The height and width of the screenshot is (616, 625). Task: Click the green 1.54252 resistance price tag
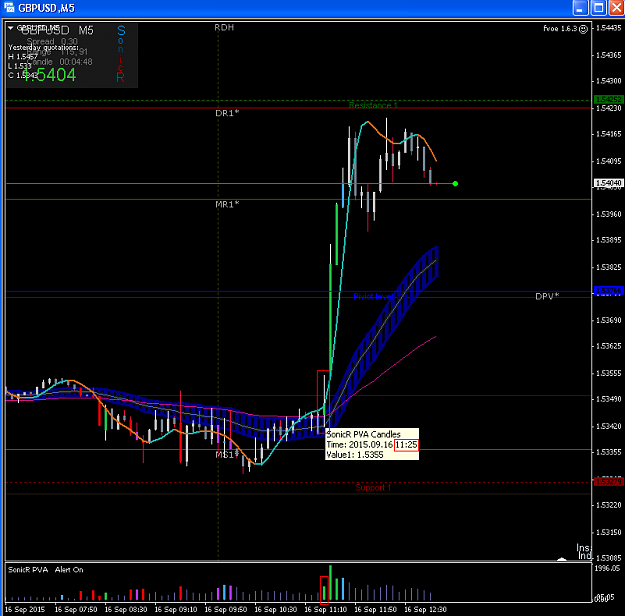pyautogui.click(x=608, y=99)
